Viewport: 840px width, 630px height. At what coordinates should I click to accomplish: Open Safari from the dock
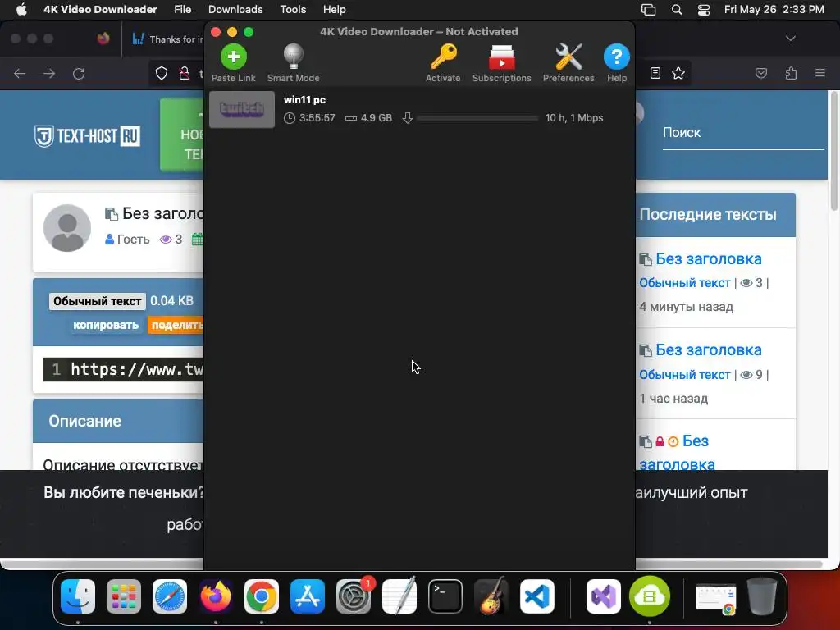[170, 596]
